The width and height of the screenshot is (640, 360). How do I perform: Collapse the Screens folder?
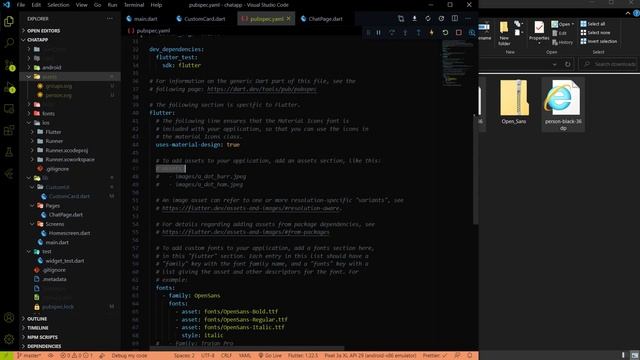(55, 224)
